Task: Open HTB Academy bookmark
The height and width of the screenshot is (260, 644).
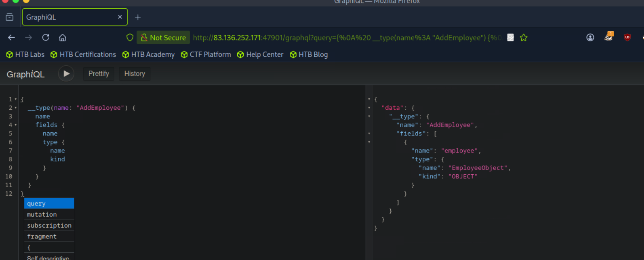Action: pyautogui.click(x=149, y=55)
